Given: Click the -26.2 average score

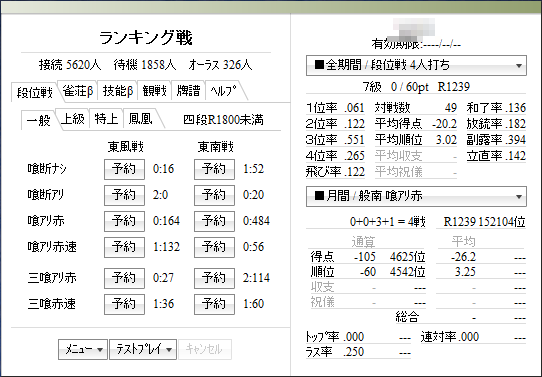Looking at the screenshot, I should [463, 257].
